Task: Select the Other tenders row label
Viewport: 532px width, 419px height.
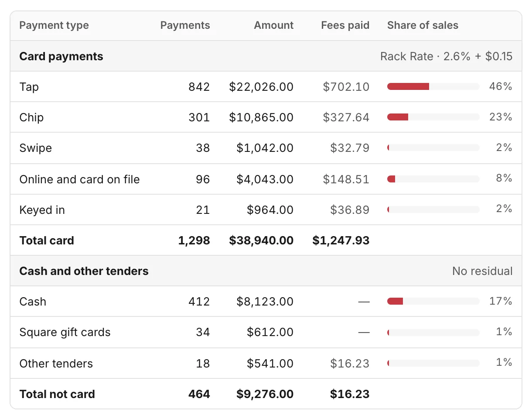Action: (x=56, y=364)
